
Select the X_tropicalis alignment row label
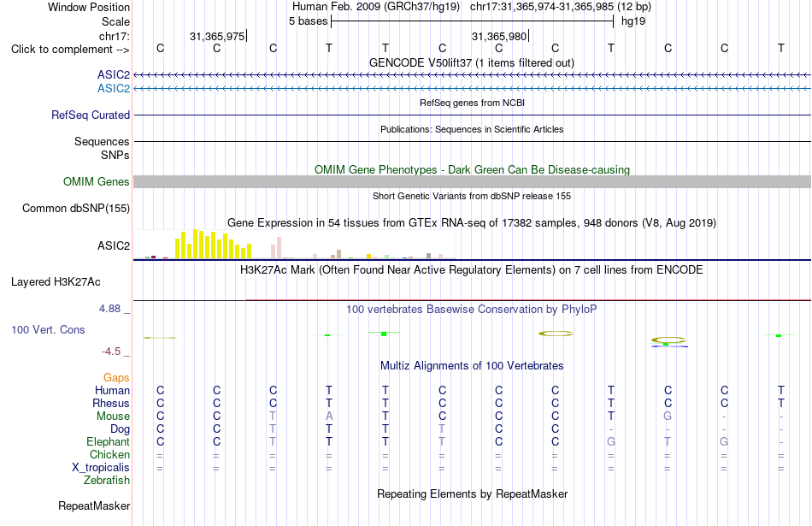(x=101, y=468)
